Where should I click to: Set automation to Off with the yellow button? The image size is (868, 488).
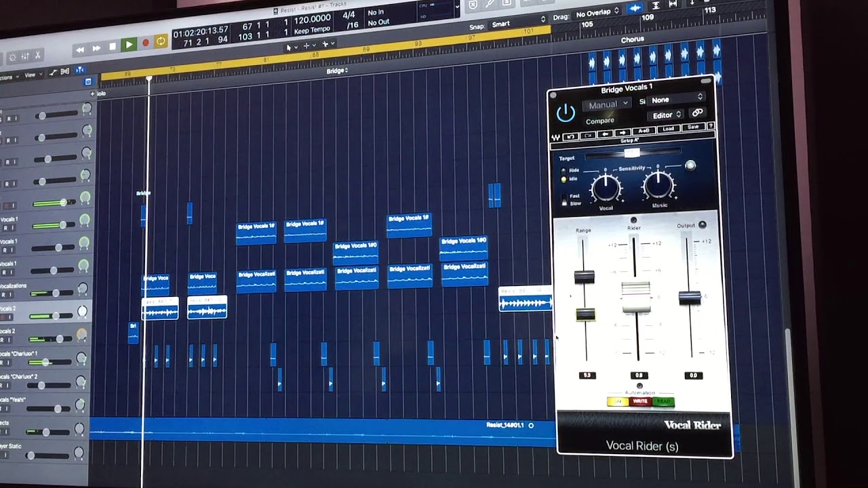pyautogui.click(x=617, y=402)
